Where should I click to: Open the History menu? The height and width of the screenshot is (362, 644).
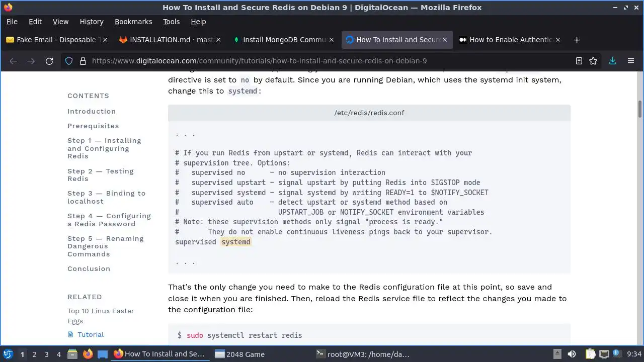pyautogui.click(x=92, y=22)
